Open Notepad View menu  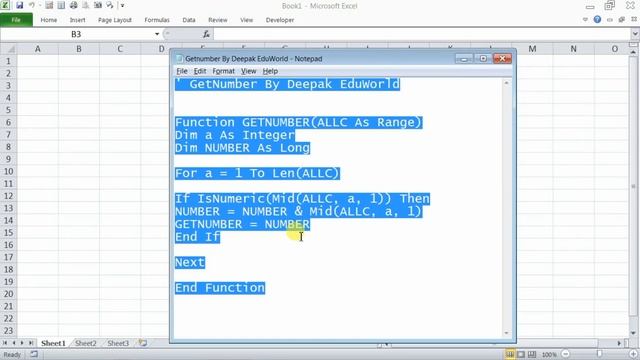pyautogui.click(x=248, y=71)
